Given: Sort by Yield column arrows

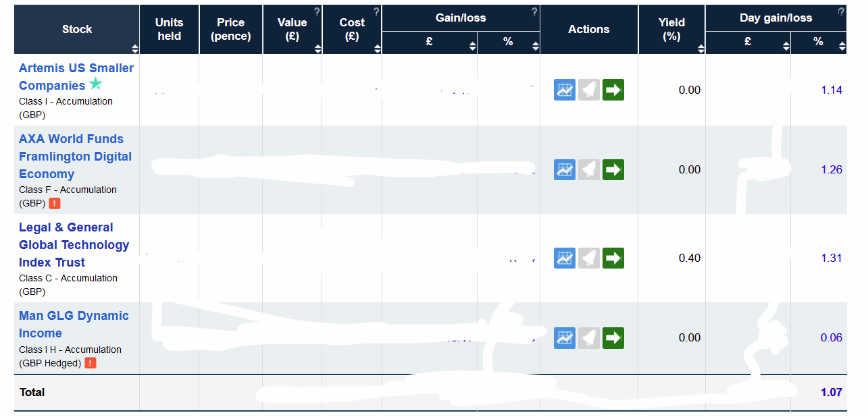Looking at the screenshot, I should pyautogui.click(x=700, y=48).
